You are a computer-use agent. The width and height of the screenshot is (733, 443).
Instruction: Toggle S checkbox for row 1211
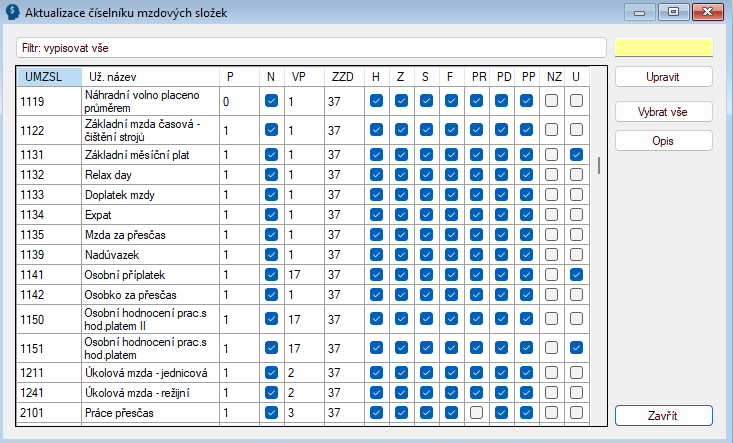pyautogui.click(x=426, y=372)
